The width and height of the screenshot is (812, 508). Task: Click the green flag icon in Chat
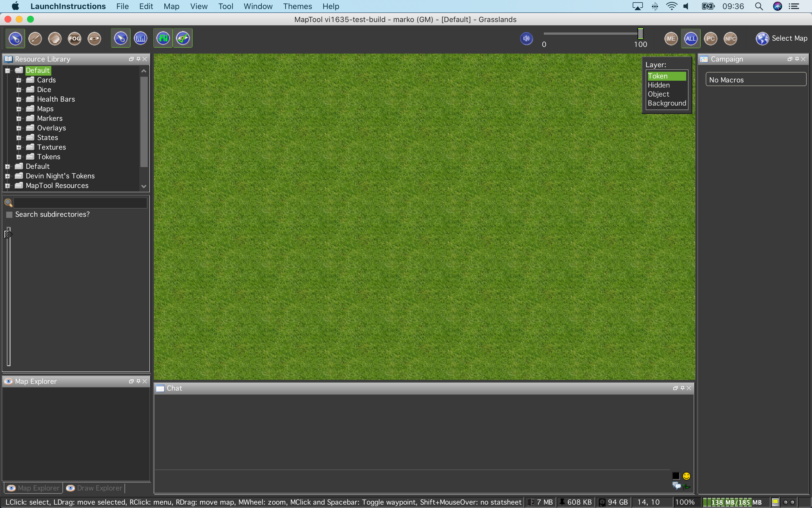(x=687, y=487)
